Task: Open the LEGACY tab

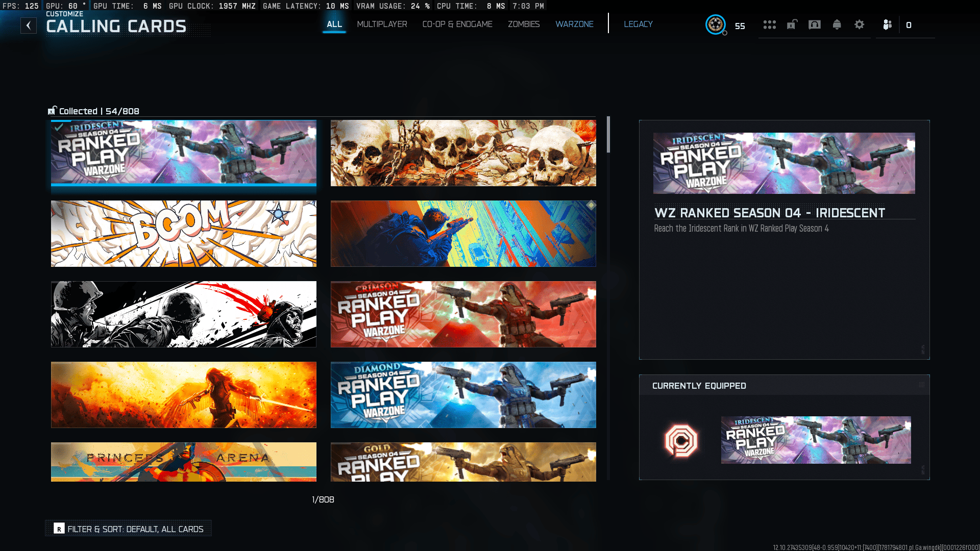Action: point(638,24)
